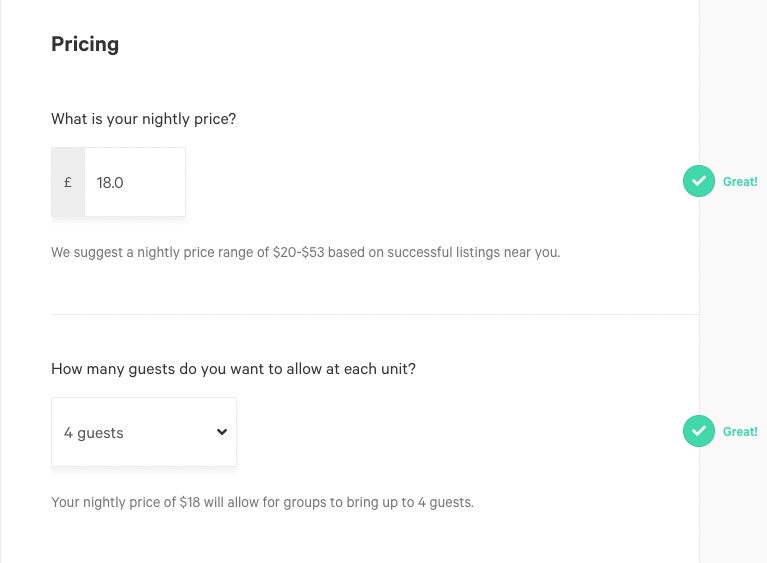
Task: Click 'successful listings near you' phrase
Action: (x=474, y=252)
